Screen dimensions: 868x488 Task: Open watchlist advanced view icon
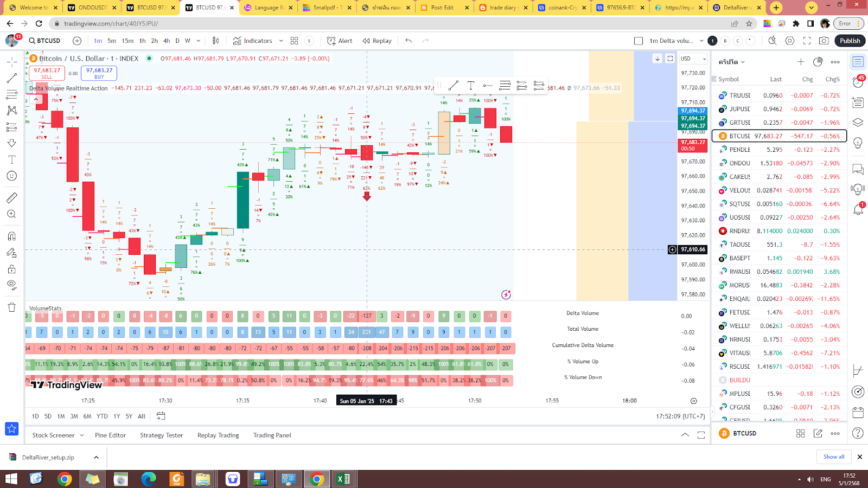[x=818, y=62]
